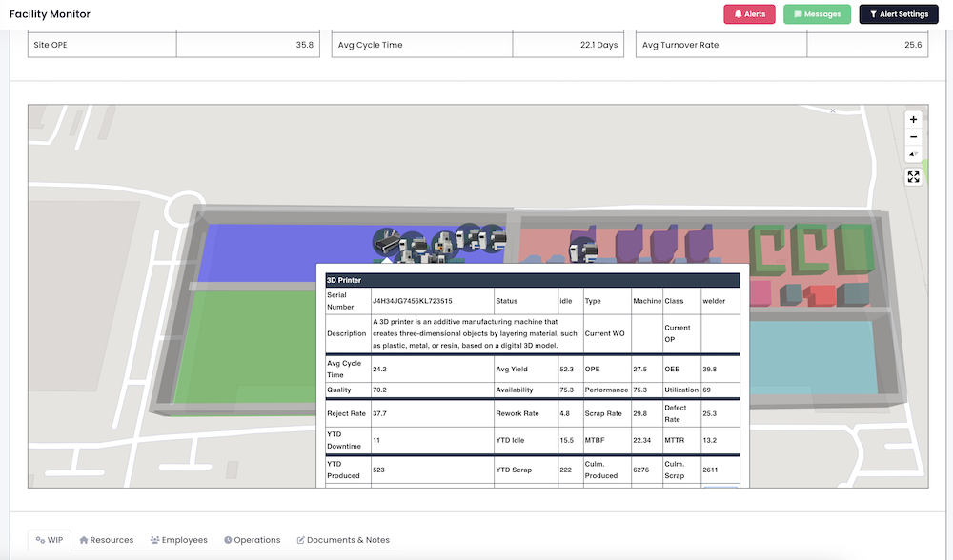The height and width of the screenshot is (560, 953).
Task: Zoom into the map with the plus control
Action: (x=913, y=119)
